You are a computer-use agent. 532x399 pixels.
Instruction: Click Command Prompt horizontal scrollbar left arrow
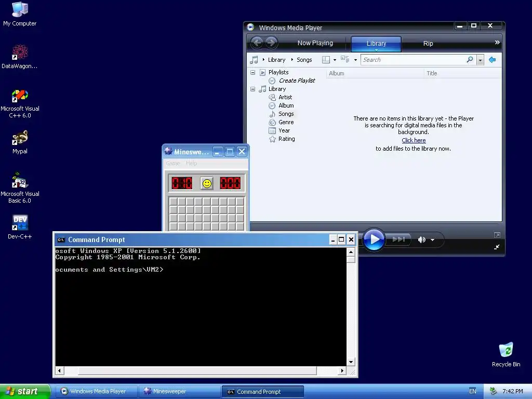click(x=59, y=370)
